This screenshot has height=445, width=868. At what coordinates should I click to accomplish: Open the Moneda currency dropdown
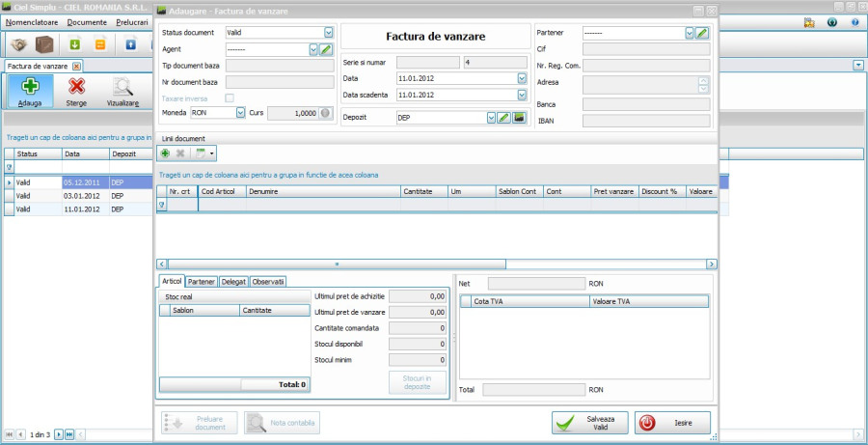[x=240, y=113]
